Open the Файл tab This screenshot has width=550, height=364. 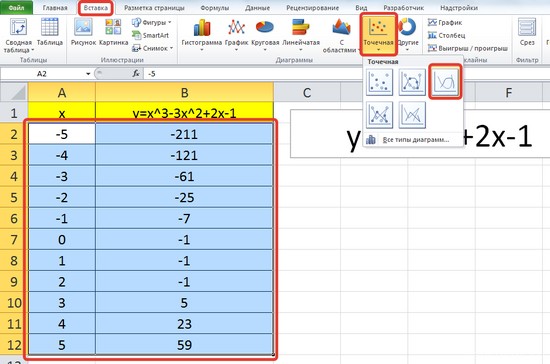(16, 7)
